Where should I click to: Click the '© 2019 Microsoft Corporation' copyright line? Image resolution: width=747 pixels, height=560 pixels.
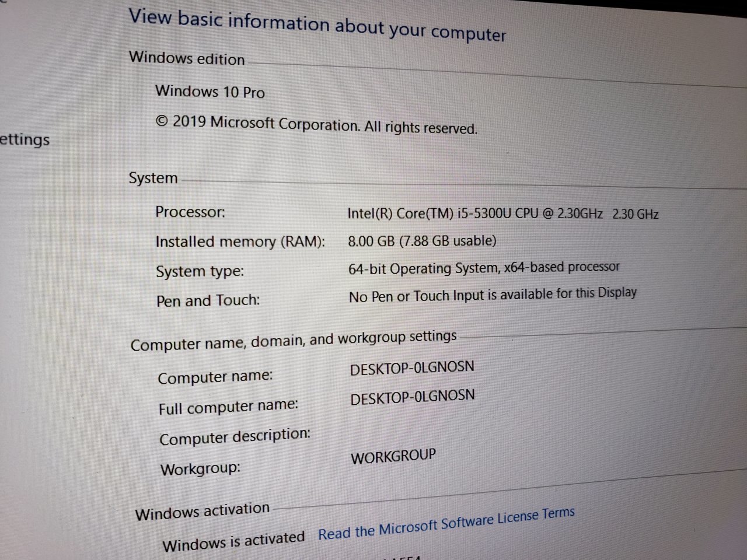tap(316, 124)
